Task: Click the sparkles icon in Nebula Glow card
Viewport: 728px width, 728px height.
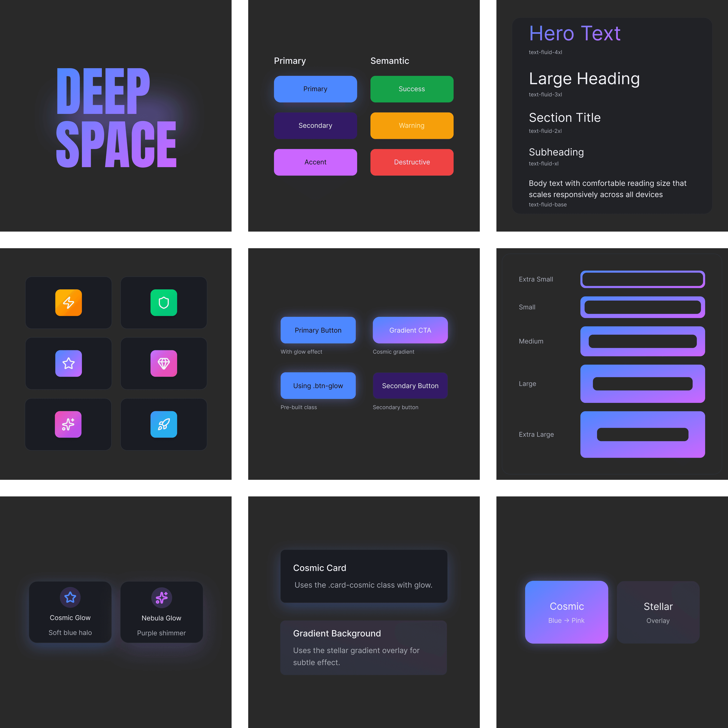Action: coord(161,598)
